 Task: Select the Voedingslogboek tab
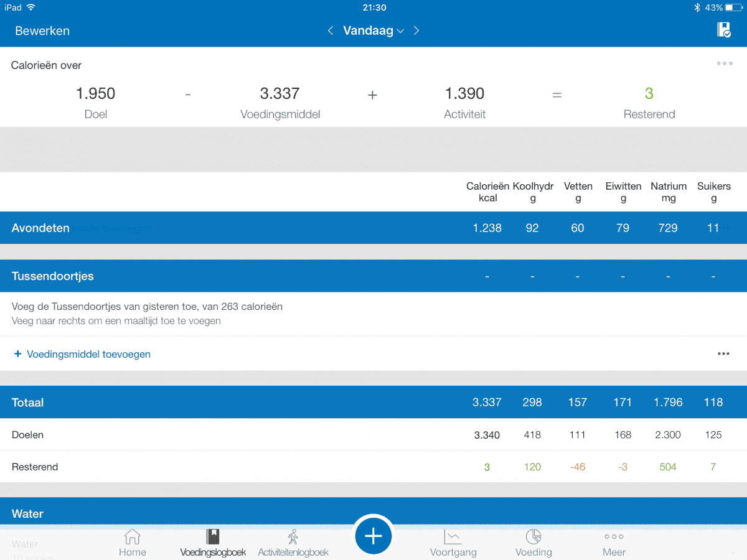click(x=213, y=543)
